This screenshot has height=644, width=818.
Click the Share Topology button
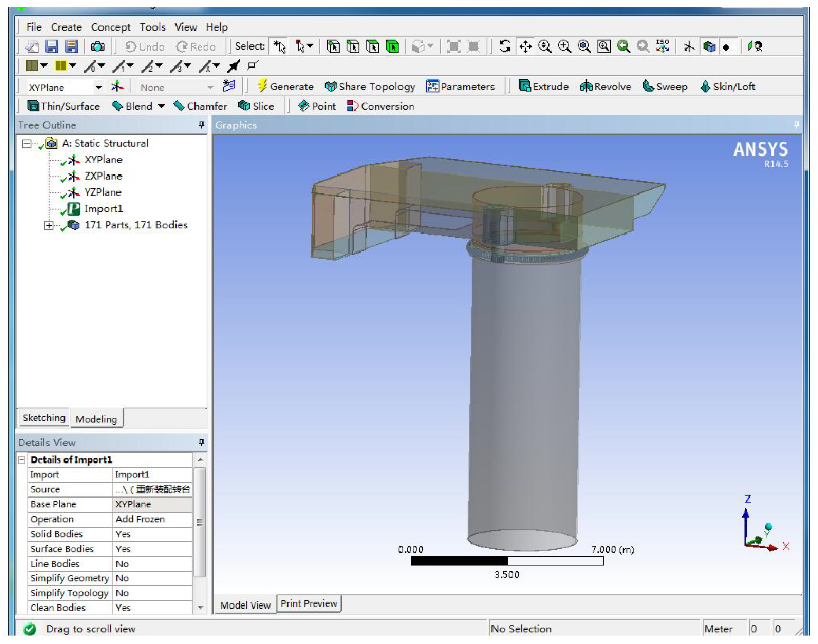pyautogui.click(x=370, y=86)
